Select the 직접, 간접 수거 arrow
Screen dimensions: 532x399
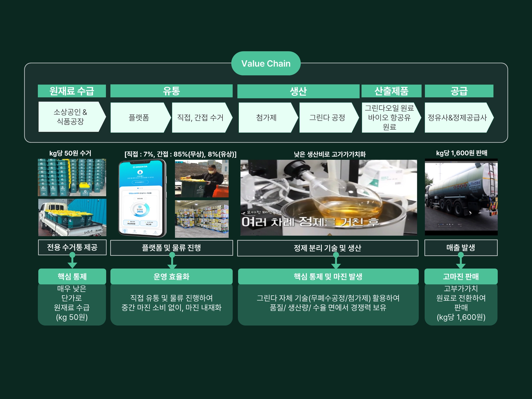[200, 118]
